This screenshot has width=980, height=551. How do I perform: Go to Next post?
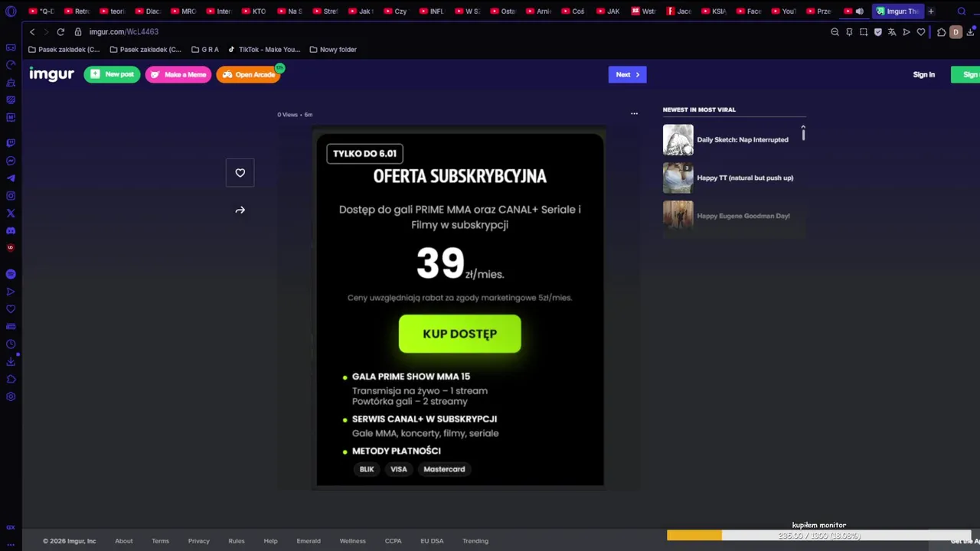pyautogui.click(x=627, y=74)
